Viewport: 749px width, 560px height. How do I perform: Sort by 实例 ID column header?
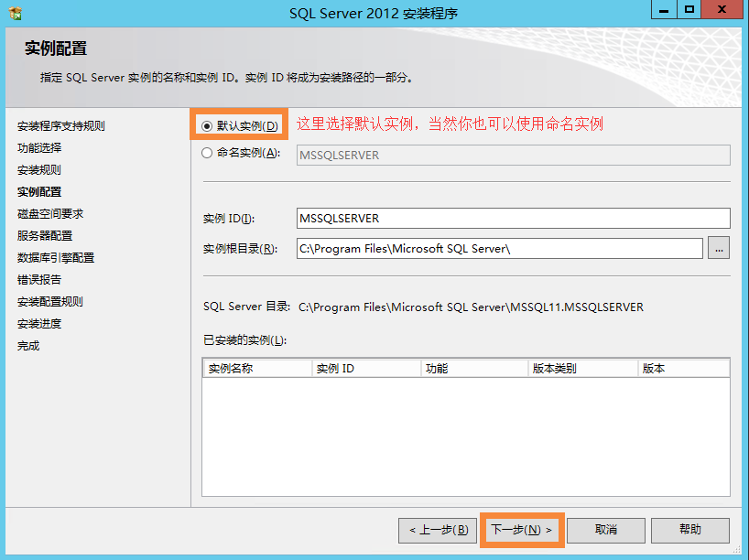pos(366,369)
